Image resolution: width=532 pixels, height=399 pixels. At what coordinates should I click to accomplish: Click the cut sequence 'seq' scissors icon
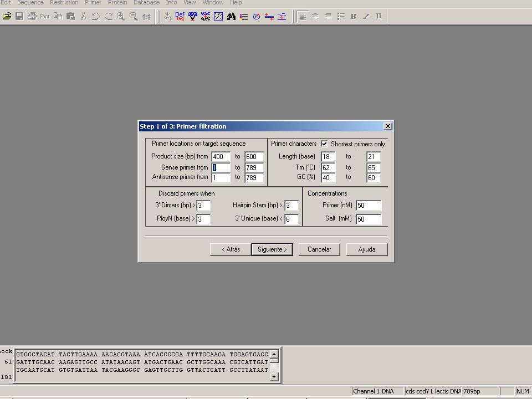(167, 16)
